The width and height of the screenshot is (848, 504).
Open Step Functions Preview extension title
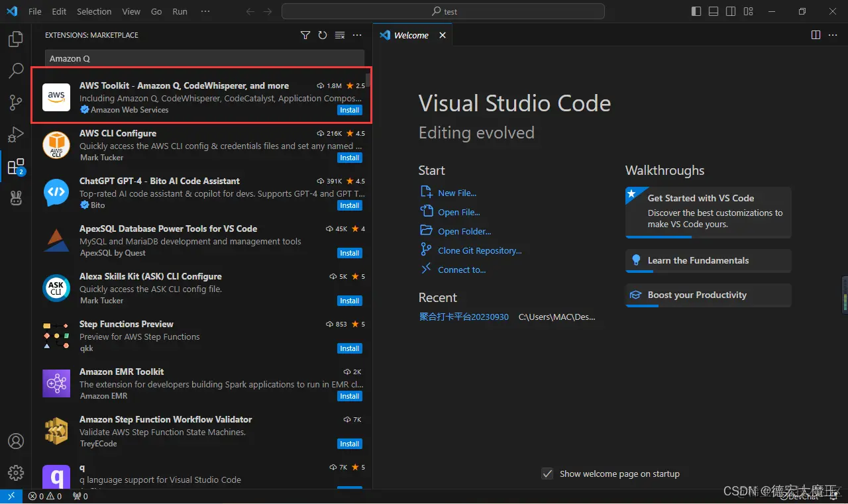click(x=126, y=324)
